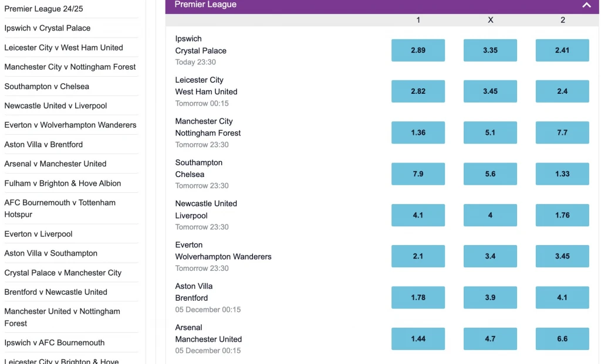The height and width of the screenshot is (364, 601).
Task: Pick draw odds 3.35 for Ipswich match
Action: pos(490,50)
